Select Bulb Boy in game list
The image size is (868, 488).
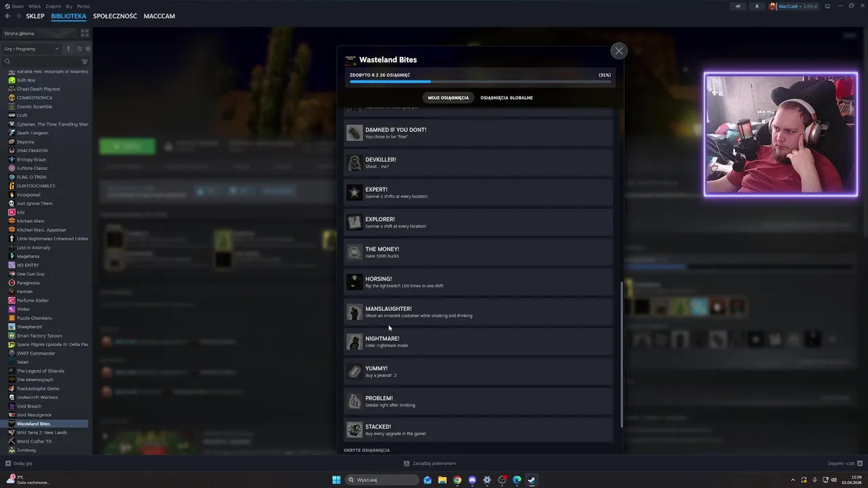(x=26, y=80)
